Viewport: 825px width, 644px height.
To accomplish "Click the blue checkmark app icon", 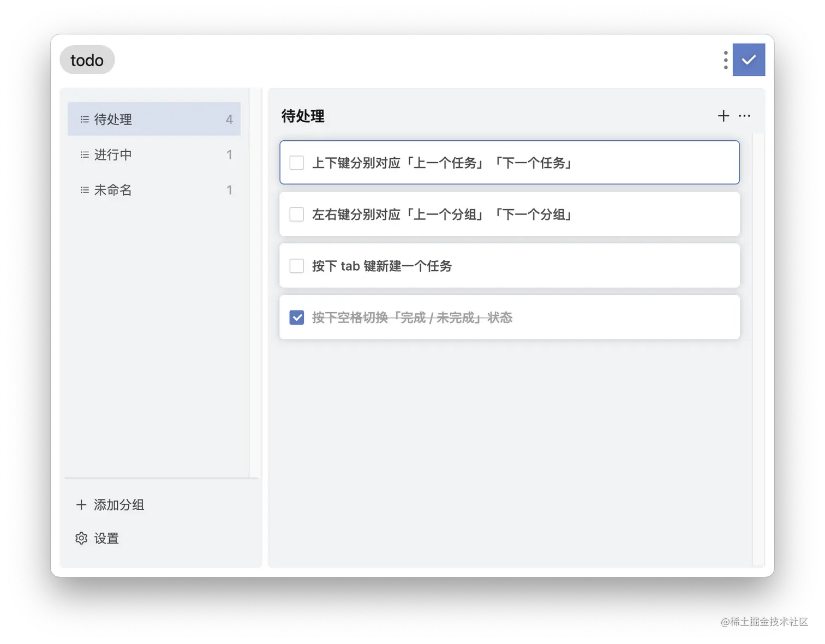I will click(749, 59).
